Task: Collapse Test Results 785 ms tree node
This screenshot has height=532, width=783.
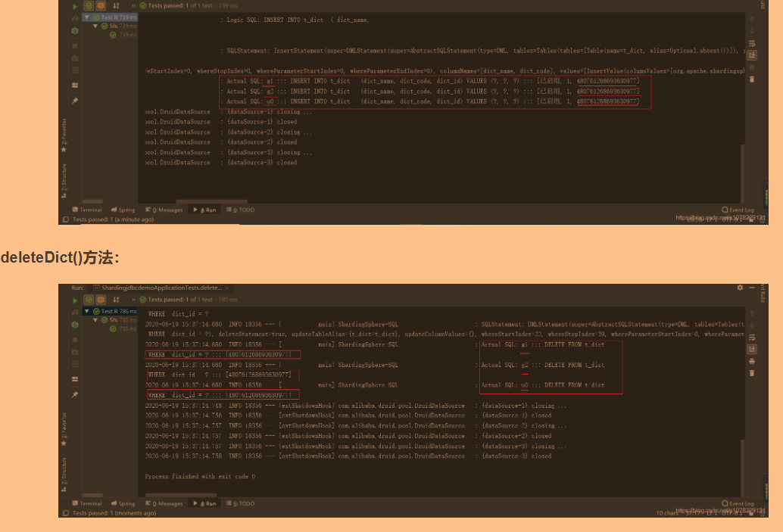Action: point(86,312)
